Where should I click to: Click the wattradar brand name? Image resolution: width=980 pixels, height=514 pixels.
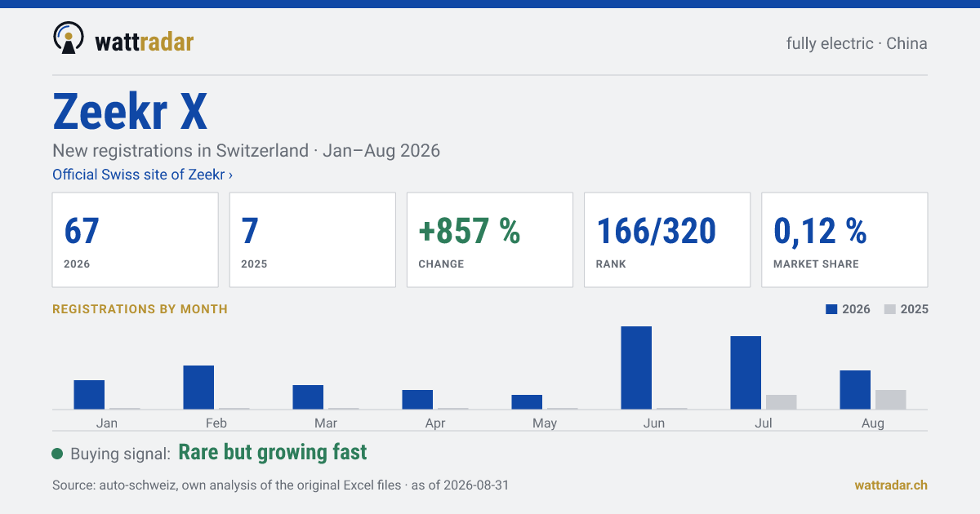(145, 42)
